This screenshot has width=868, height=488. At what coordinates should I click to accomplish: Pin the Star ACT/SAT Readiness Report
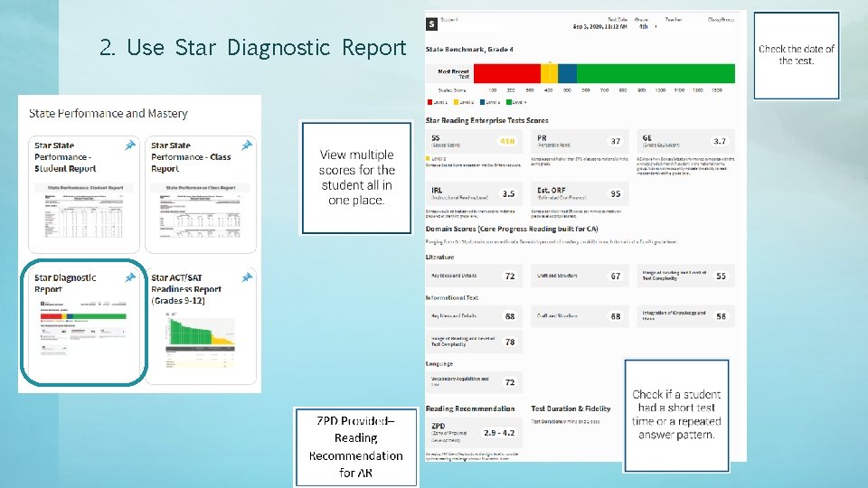pos(247,277)
